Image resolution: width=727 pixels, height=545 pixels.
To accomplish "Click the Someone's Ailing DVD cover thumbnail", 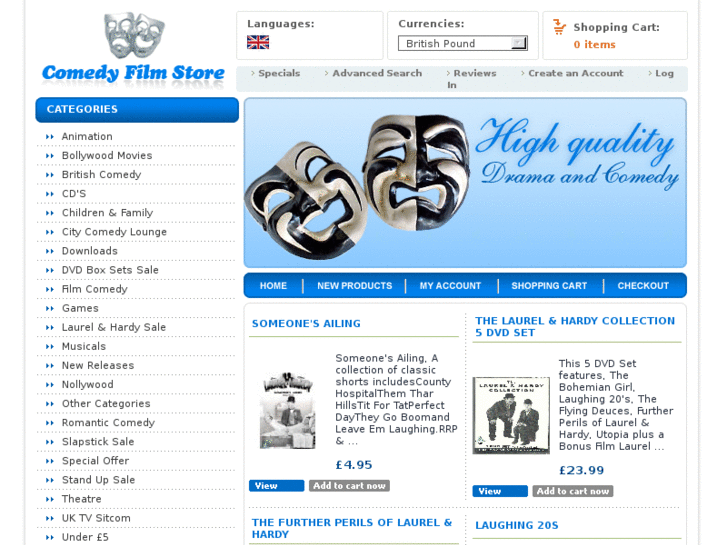I will pyautogui.click(x=287, y=410).
